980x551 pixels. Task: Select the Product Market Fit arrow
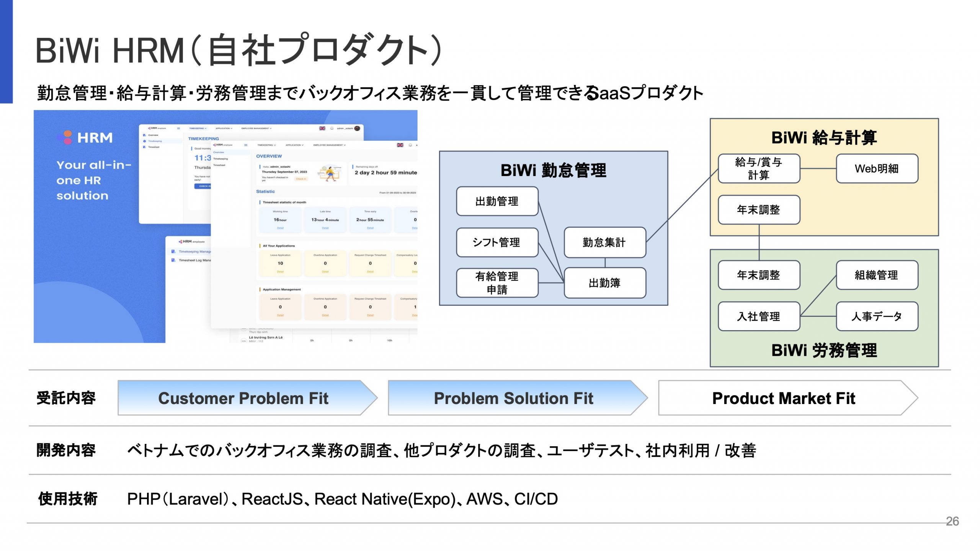(788, 398)
